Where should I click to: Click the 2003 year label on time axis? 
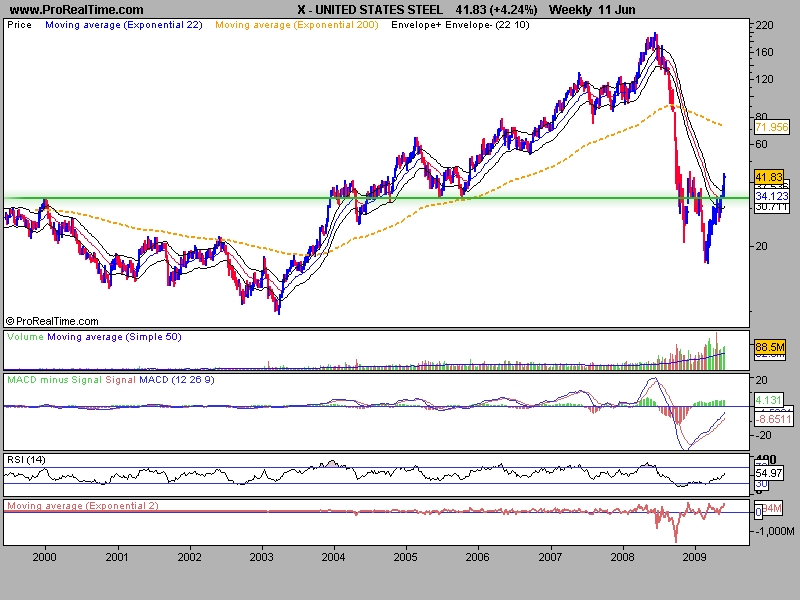(261, 557)
